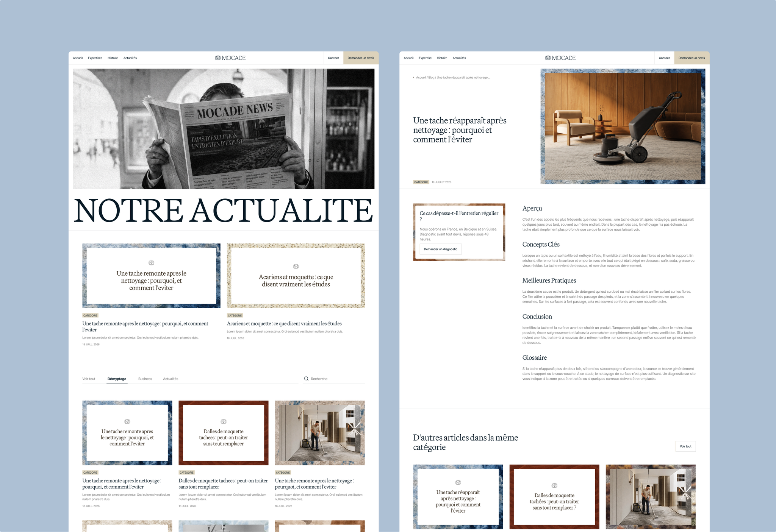
Task: Open the corridor cleaning photo in related articles
Action: tap(651, 497)
